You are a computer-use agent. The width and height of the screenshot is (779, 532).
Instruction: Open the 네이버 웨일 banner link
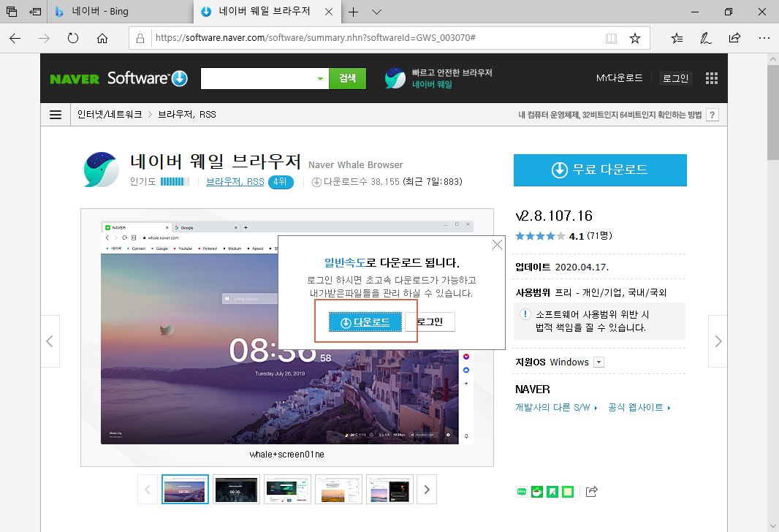click(x=438, y=78)
